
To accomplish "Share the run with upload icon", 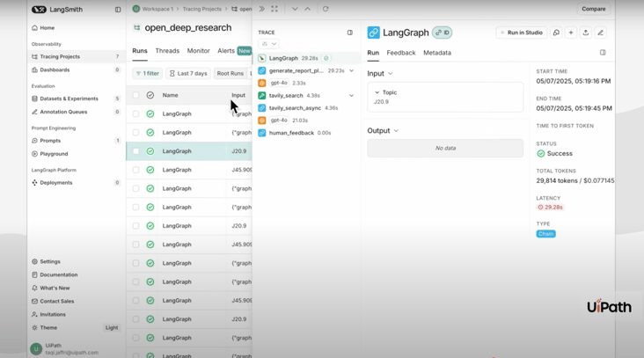I will [586, 33].
